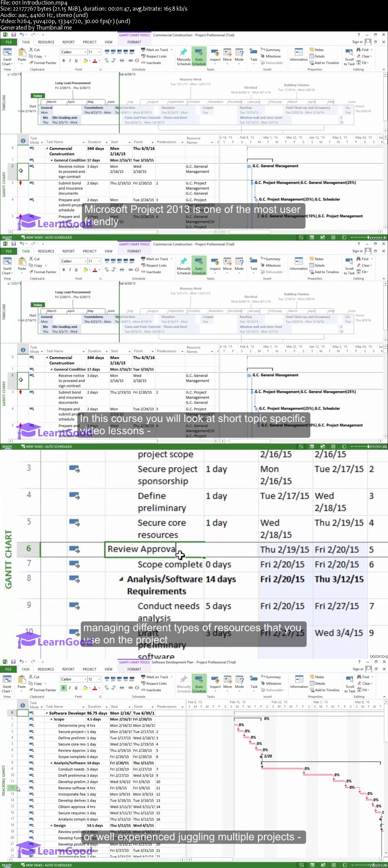Click Inspect task icon in Software Development Plan window
The width and height of the screenshot is (388, 868).
(215, 680)
